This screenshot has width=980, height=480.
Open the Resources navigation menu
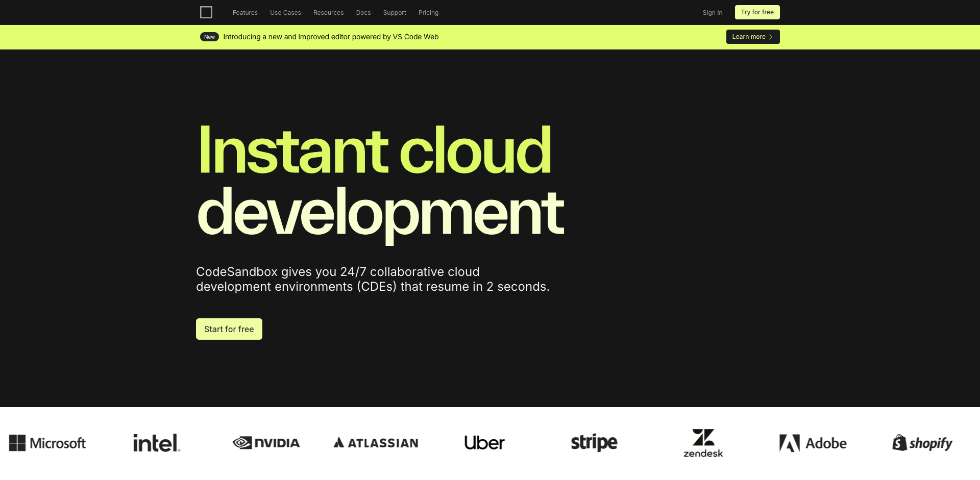click(x=328, y=13)
